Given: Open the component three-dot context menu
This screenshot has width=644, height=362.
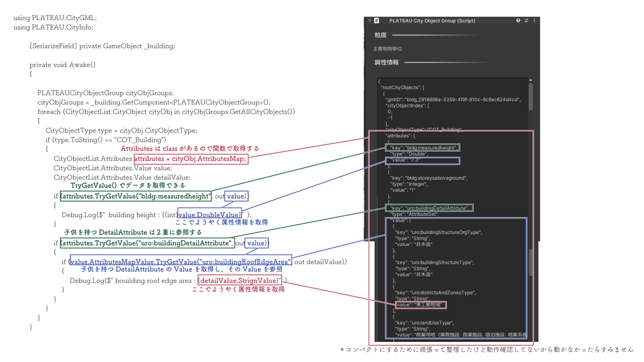Looking at the screenshot, I should (534, 21).
